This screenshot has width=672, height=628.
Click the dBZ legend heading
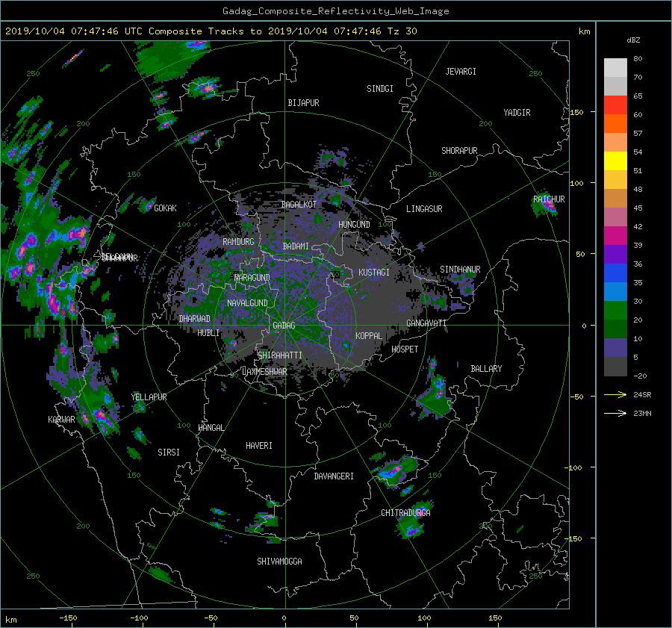click(633, 40)
